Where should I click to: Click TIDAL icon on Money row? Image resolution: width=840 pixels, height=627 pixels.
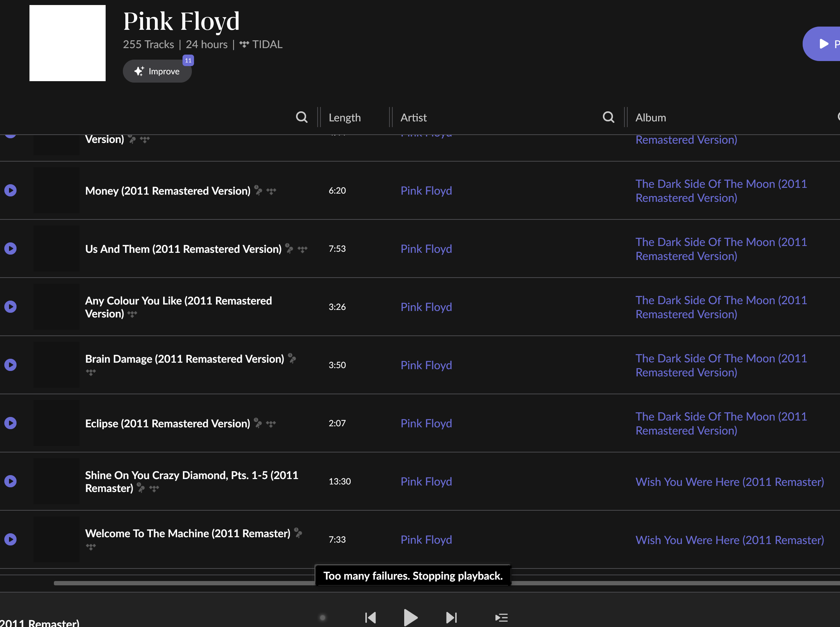[x=271, y=191]
